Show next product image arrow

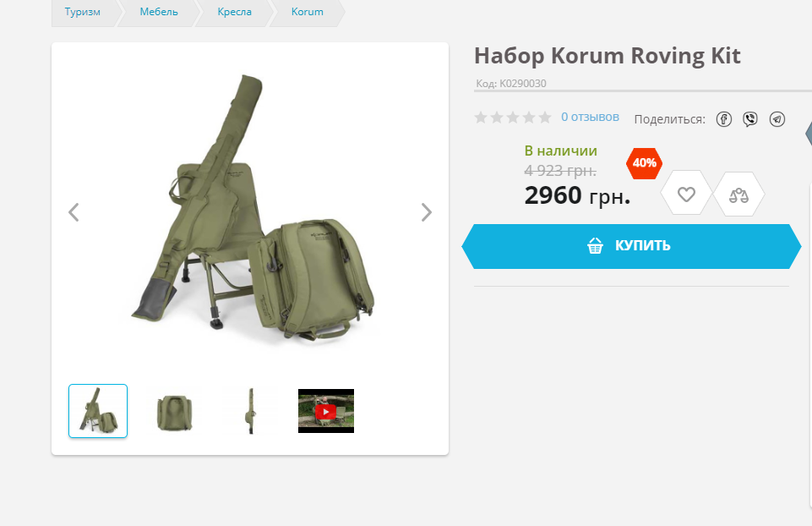(x=426, y=212)
